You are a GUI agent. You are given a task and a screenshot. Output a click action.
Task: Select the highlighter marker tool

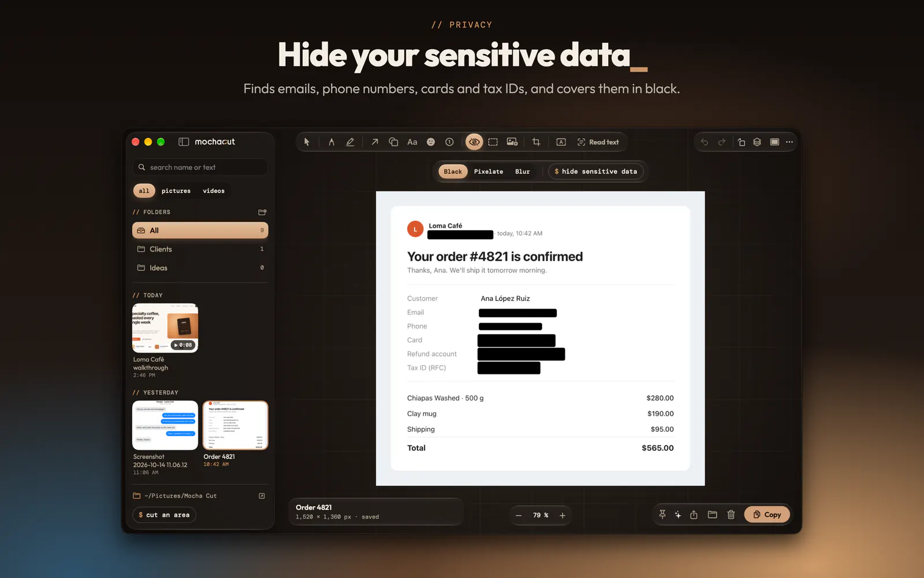(x=350, y=142)
